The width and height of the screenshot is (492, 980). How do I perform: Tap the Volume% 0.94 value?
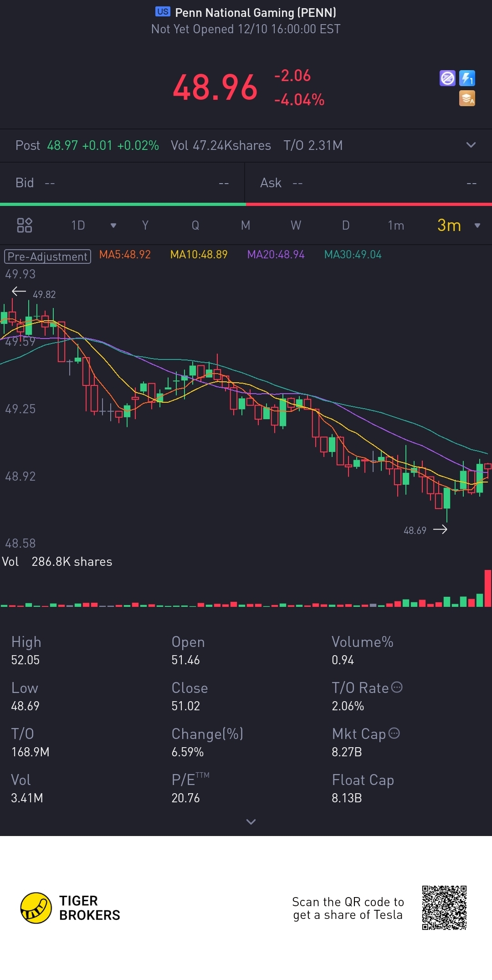pos(343,660)
